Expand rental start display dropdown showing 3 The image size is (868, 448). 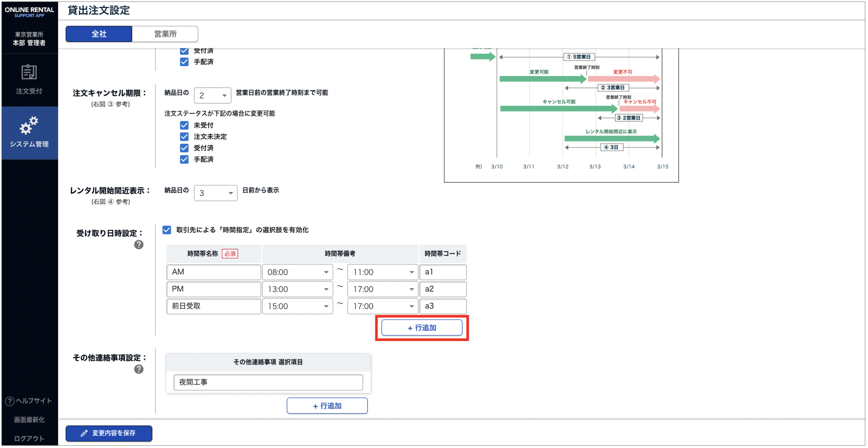click(x=215, y=193)
